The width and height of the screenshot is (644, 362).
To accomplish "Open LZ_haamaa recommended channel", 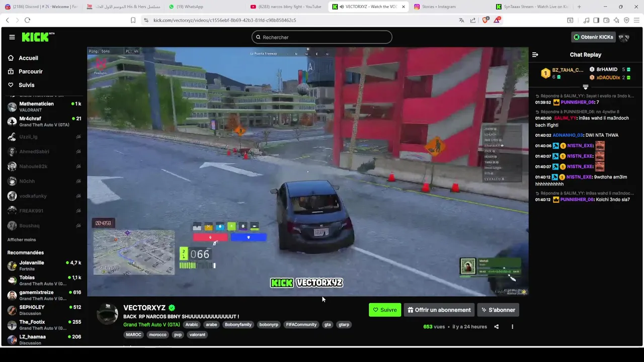I will [44, 339].
